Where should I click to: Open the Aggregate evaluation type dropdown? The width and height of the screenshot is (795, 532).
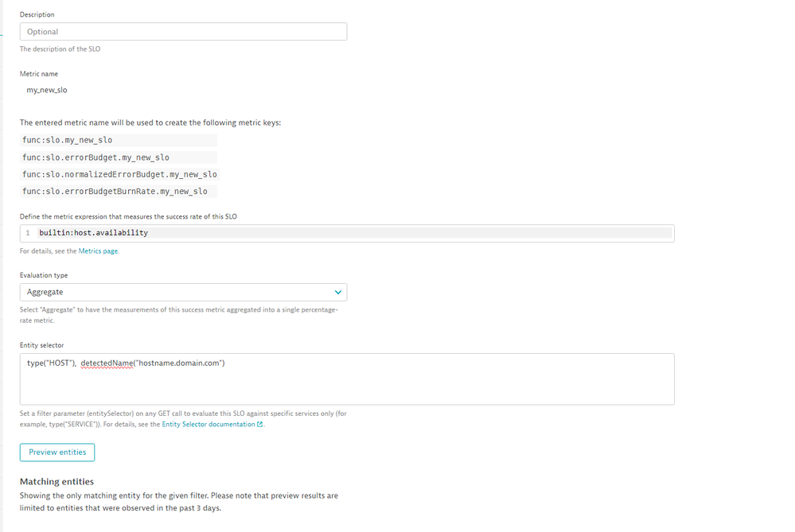point(183,292)
